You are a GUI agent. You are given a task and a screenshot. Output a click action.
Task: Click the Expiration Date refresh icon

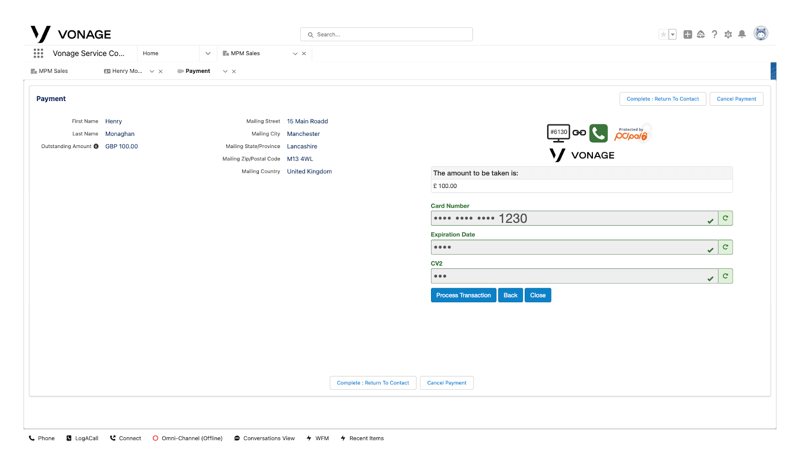(725, 247)
